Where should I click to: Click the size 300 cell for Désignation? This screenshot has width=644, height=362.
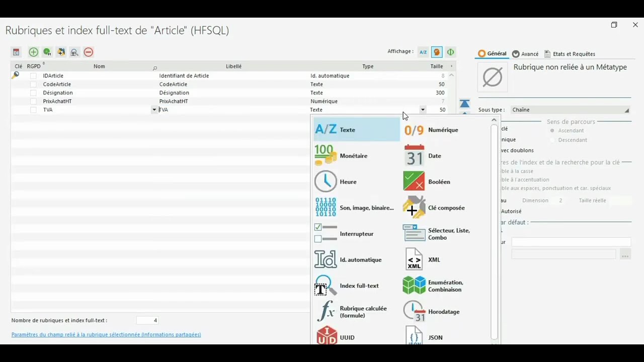440,93
